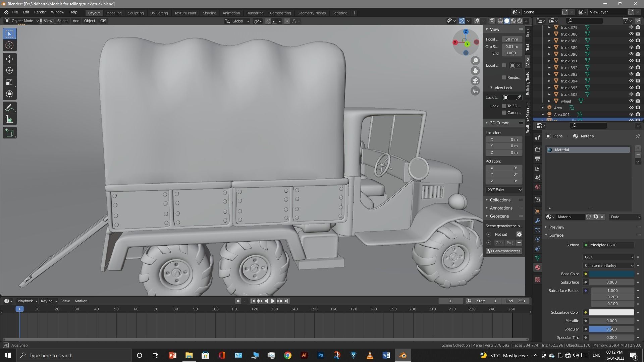Screen dimensions: 644x362
Task: Open the Output properties tab icon
Action: coord(538,159)
